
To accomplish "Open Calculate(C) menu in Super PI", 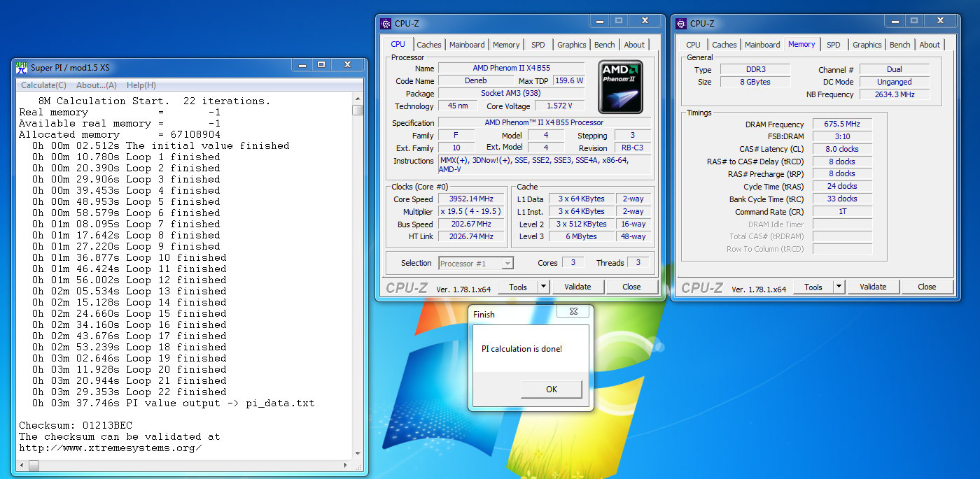I will (44, 85).
